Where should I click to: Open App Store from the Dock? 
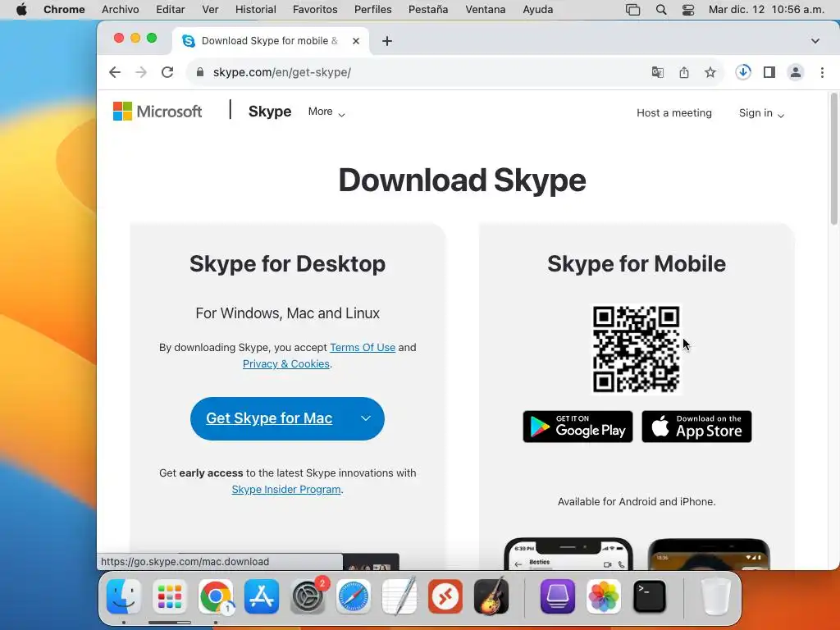point(262,596)
